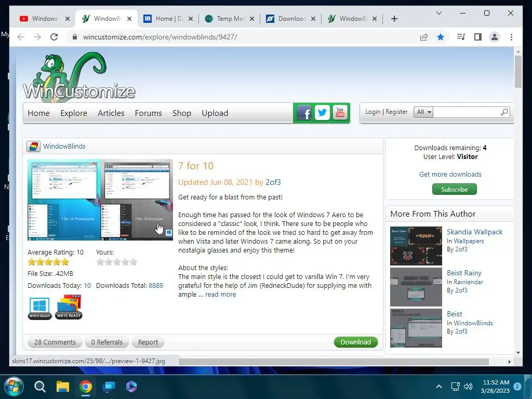532x399 pixels.
Task: Go to the Upload menu item
Action: 215,113
